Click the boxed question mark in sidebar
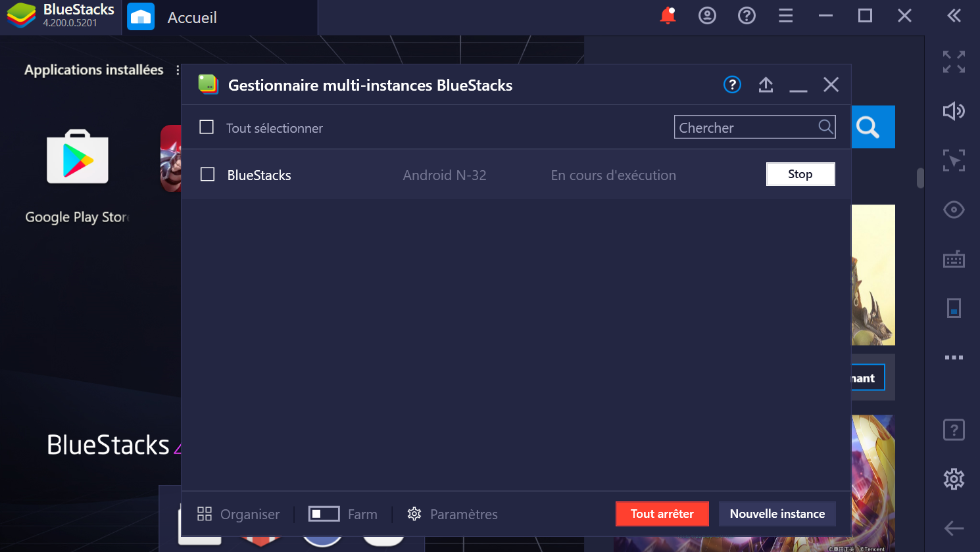 tap(954, 430)
